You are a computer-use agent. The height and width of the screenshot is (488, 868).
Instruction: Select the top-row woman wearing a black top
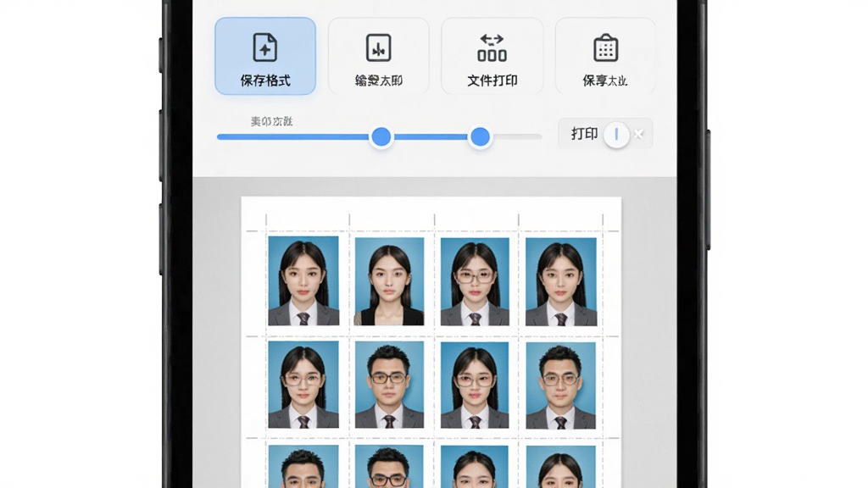pos(389,281)
